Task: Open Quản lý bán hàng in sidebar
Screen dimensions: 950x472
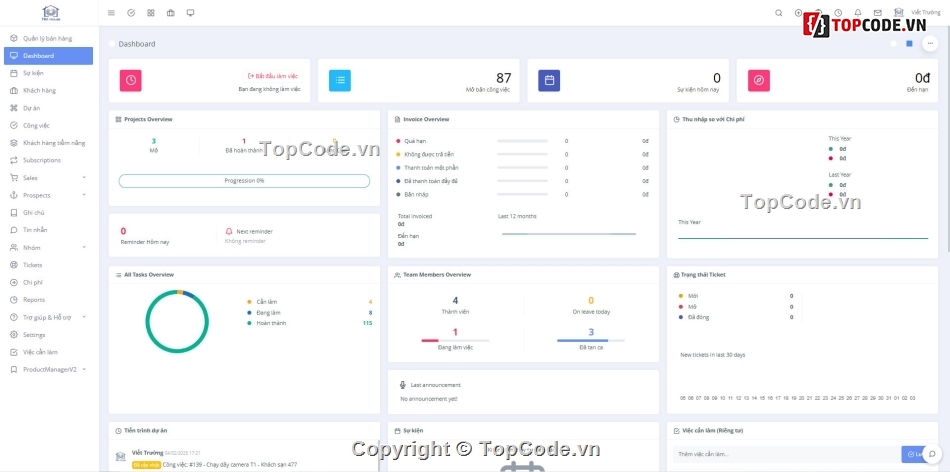Action: [48, 38]
